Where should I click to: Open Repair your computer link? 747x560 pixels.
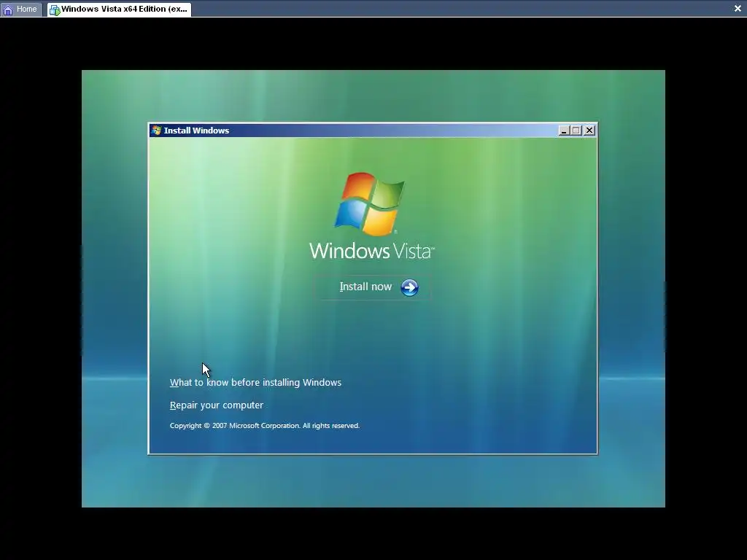tap(216, 405)
